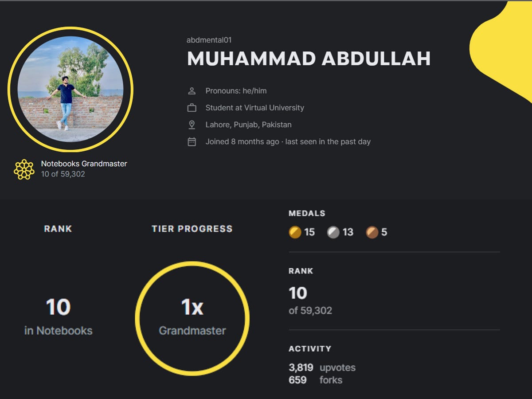Toggle the 1x Grandmaster tier progress circle
Image resolution: width=532 pixels, height=399 pixels.
192,317
